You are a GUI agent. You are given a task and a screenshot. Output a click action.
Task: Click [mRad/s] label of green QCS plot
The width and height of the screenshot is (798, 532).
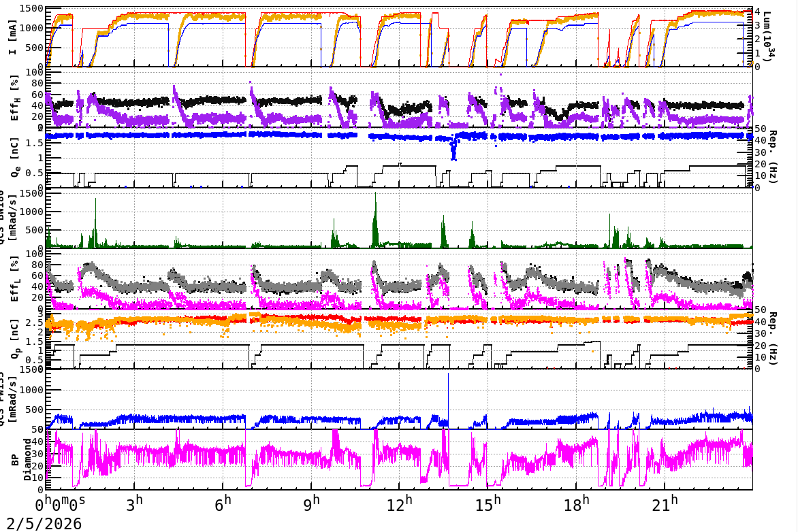pyautogui.click(x=13, y=218)
